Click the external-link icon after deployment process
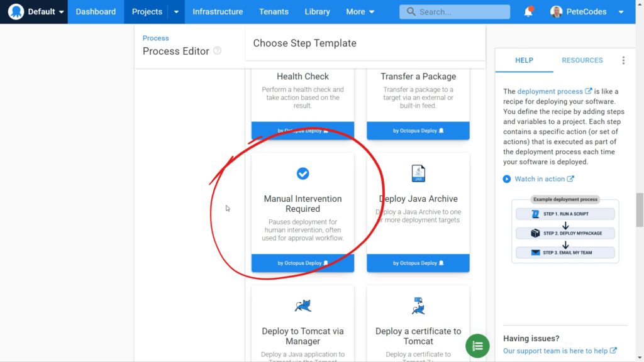644x362 pixels. pos(589,90)
